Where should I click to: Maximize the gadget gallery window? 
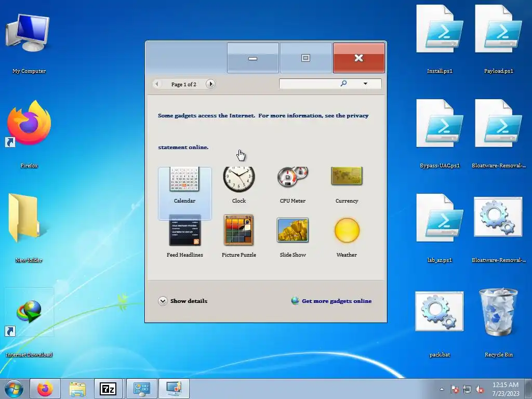click(305, 58)
